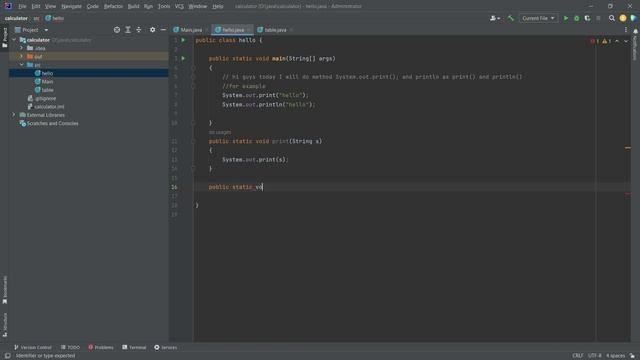This screenshot has width=640, height=360.
Task: Open the code-with-me user icon dropdown
Action: 495,18
